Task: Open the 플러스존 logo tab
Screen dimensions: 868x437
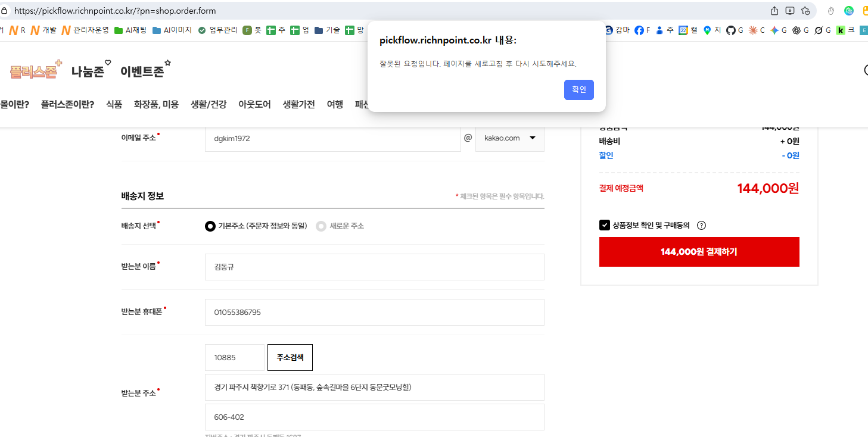Action: click(36, 70)
